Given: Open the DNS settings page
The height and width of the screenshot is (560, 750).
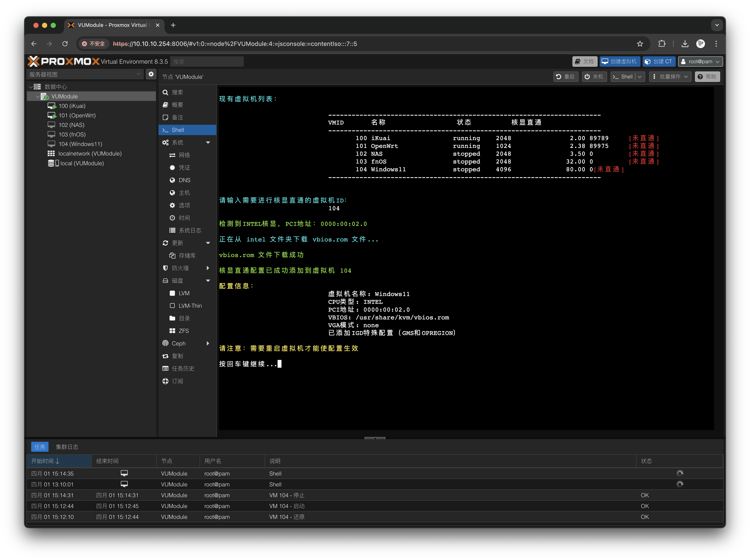Looking at the screenshot, I should (184, 180).
